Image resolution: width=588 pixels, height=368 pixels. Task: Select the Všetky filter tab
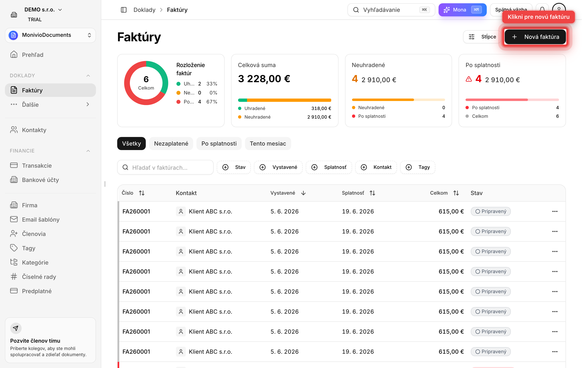131,143
